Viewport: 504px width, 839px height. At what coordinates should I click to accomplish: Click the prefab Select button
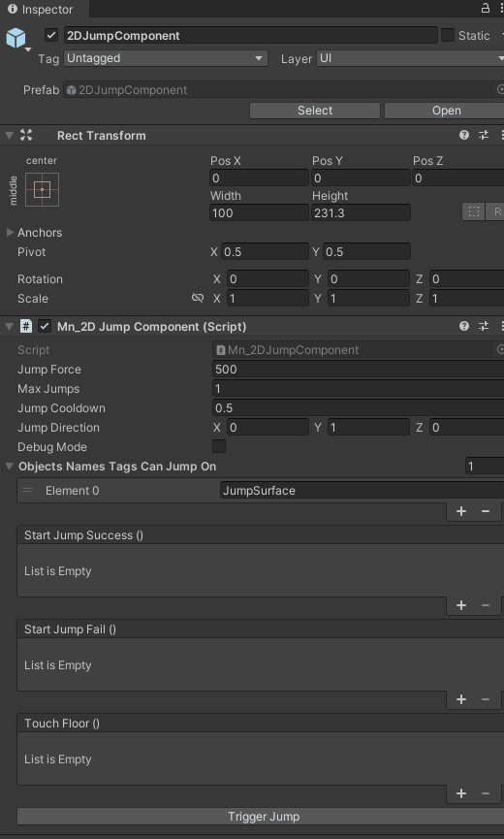pyautogui.click(x=315, y=111)
